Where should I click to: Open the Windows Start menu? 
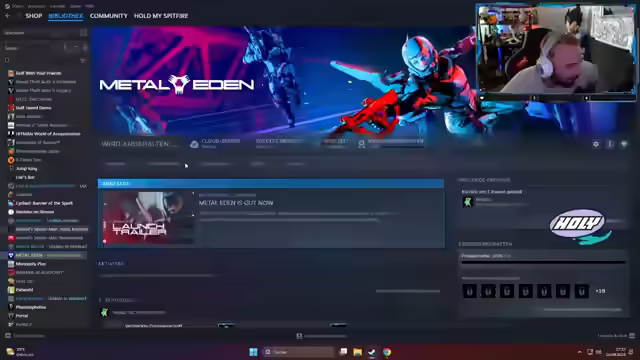(253, 352)
